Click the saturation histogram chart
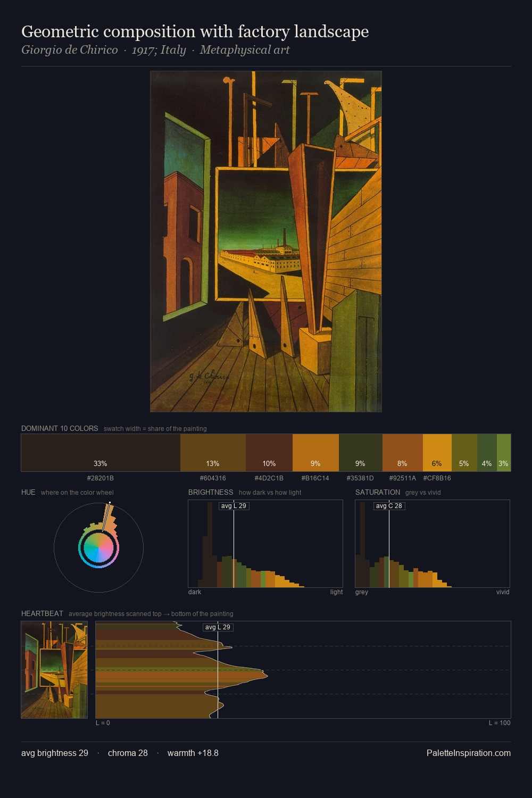532x798 pixels. tap(433, 544)
